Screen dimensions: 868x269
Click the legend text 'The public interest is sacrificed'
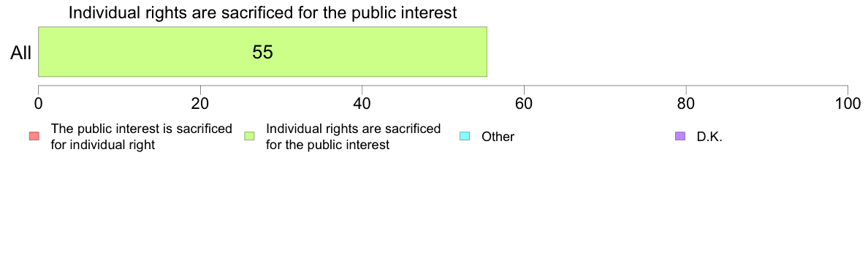141,129
